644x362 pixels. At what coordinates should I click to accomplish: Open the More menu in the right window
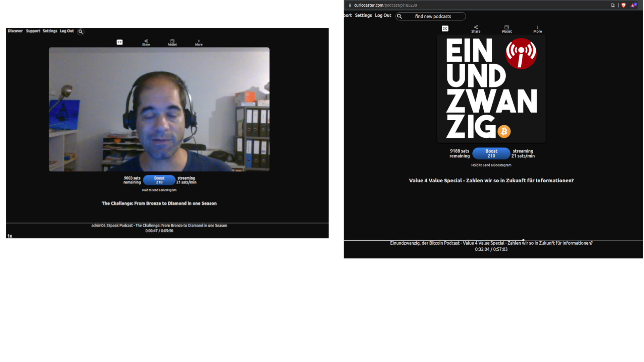point(538,29)
